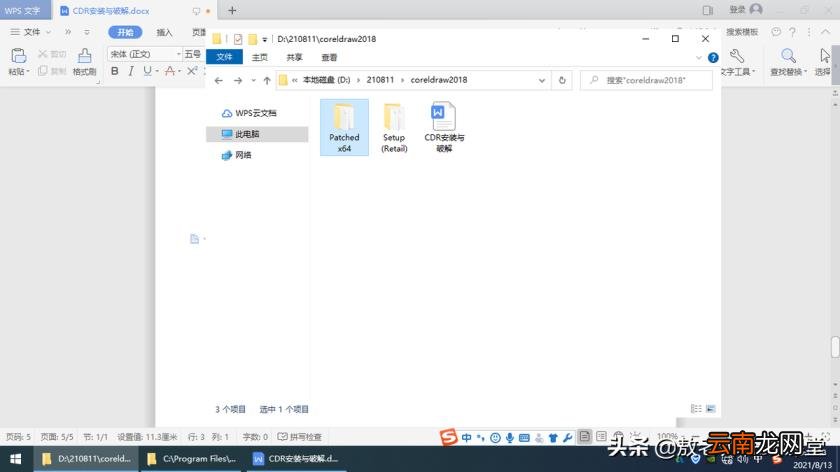Toggle superscript formatting in WPS
The width and height of the screenshot is (840, 472).
(x=192, y=71)
